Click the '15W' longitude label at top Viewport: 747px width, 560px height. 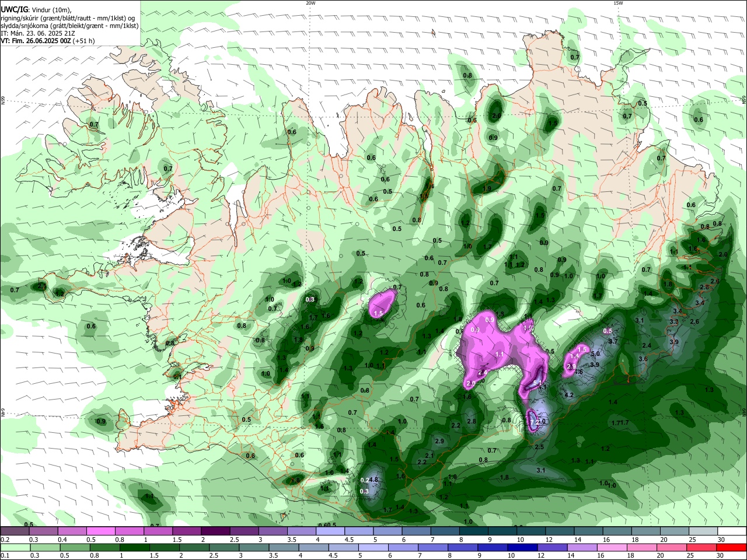pos(618,3)
